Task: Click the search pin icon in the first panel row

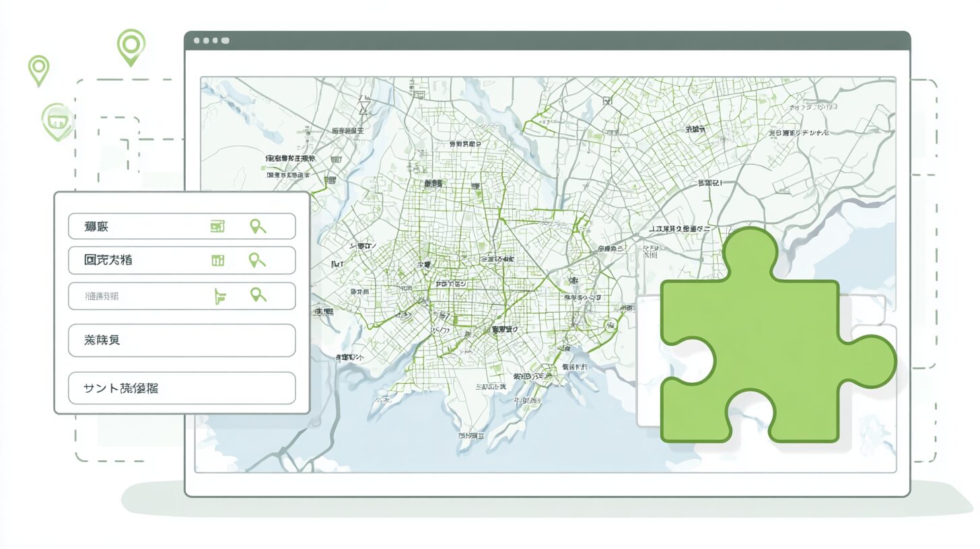Action: (x=258, y=227)
